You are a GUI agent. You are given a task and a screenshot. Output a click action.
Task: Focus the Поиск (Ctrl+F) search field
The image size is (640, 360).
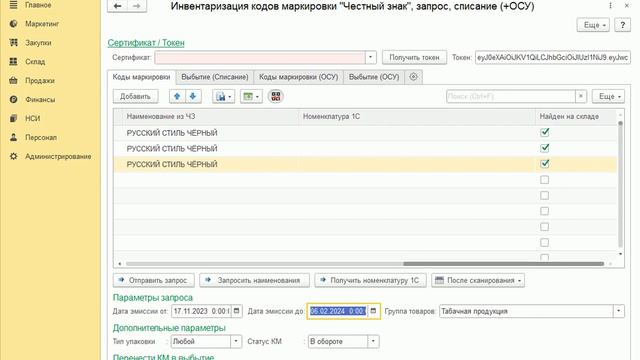[x=511, y=96]
